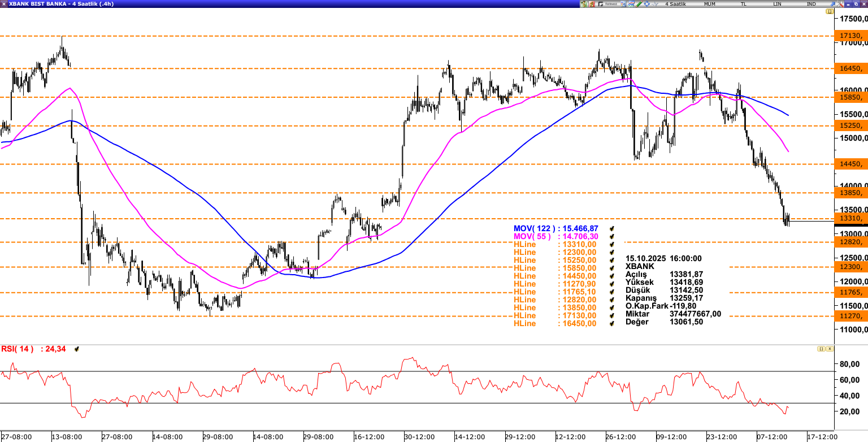Open the MUM chart type selector
This screenshot has height=442, width=868.
(x=710, y=4)
